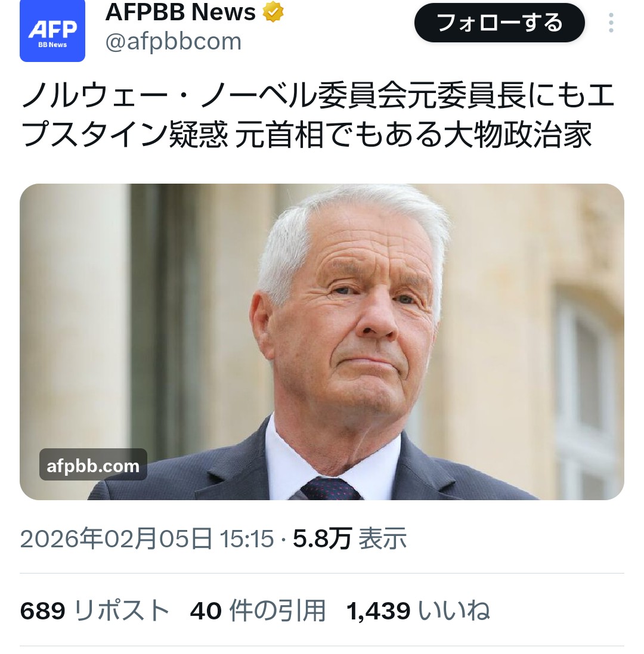Click the tweet headline text
This screenshot has width=644, height=654.
(317, 114)
